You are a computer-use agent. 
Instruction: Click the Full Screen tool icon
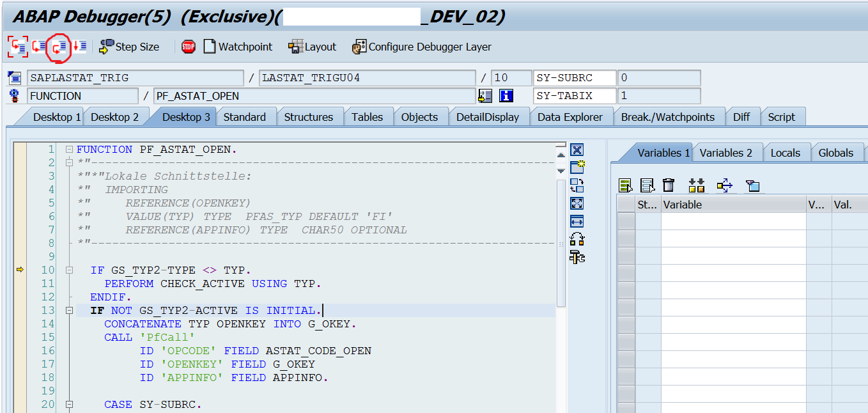tap(577, 203)
